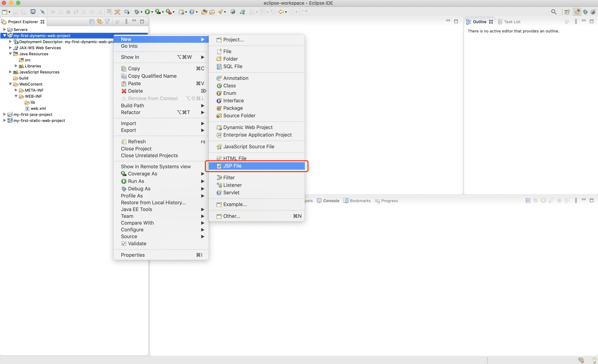Click the Back navigation arrow in the toolbar
Screen dimensions: 598x364
281,12
